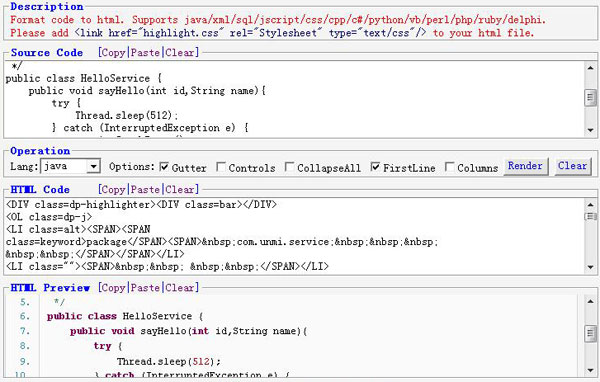Click Copy link in HTML Code section
This screenshot has height=382, width=600.
pyautogui.click(x=113, y=189)
